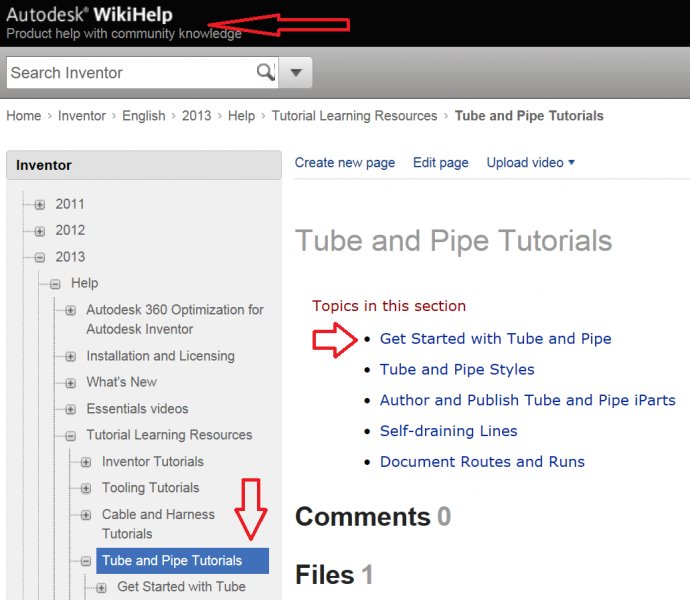
Task: Open Document Routes and Runs link
Action: 482,462
